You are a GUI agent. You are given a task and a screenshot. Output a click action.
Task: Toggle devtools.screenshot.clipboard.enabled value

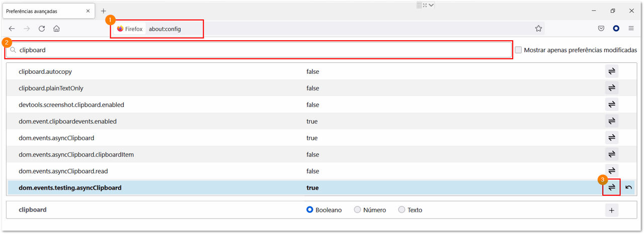(612, 104)
